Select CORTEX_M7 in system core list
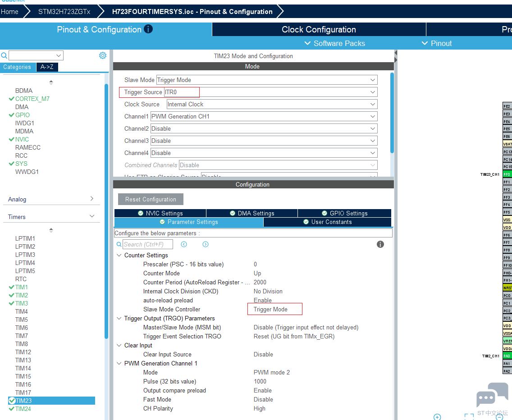 32,99
